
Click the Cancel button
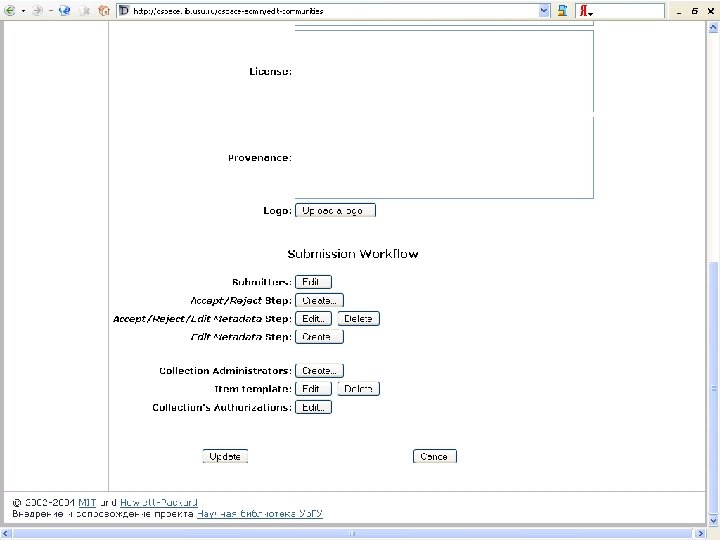coord(434,456)
